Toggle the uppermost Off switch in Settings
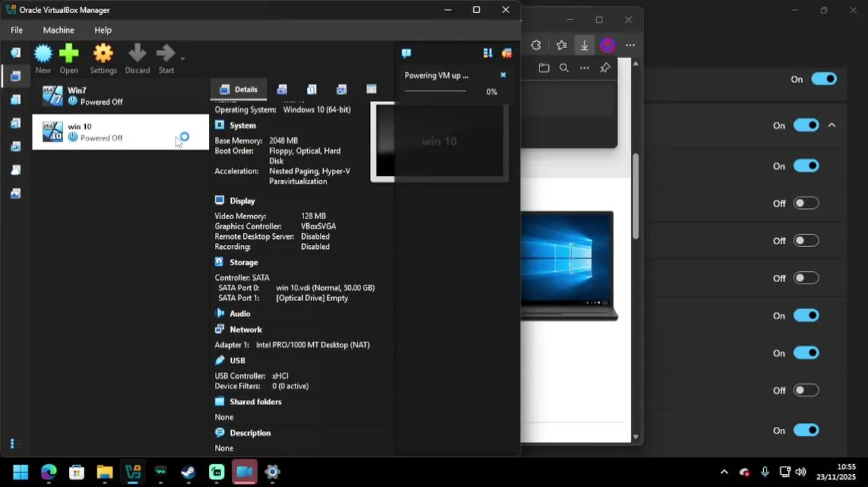Viewport: 868px width, 487px height. (806, 203)
